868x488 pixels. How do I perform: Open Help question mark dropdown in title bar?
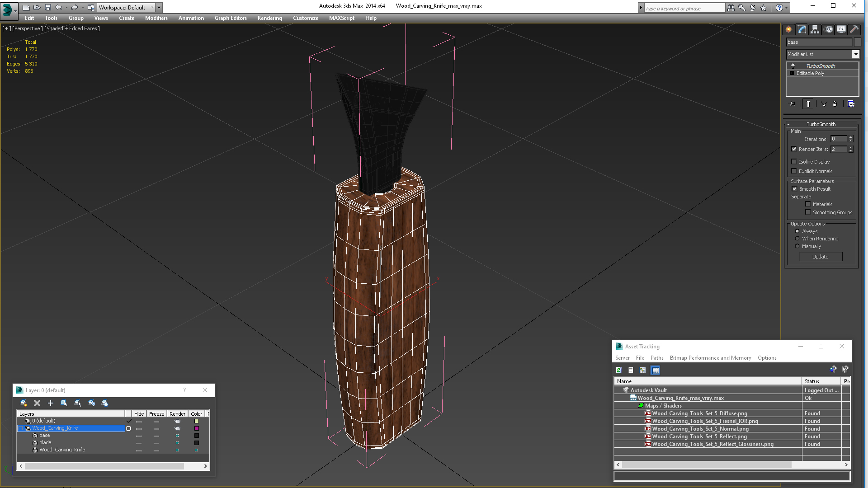tap(787, 8)
